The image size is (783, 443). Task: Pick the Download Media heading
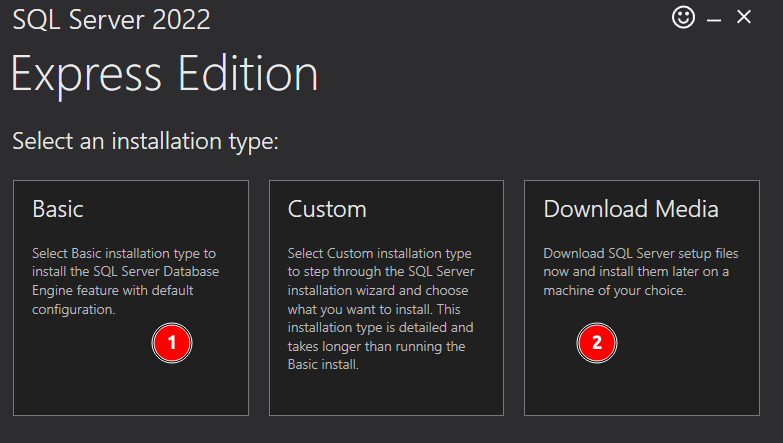click(x=631, y=209)
